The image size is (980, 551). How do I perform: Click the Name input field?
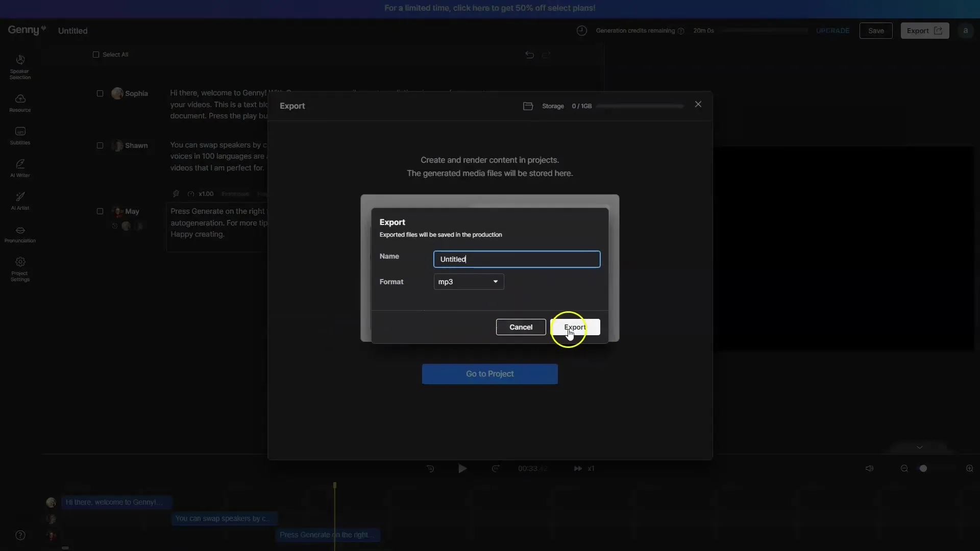coord(517,259)
